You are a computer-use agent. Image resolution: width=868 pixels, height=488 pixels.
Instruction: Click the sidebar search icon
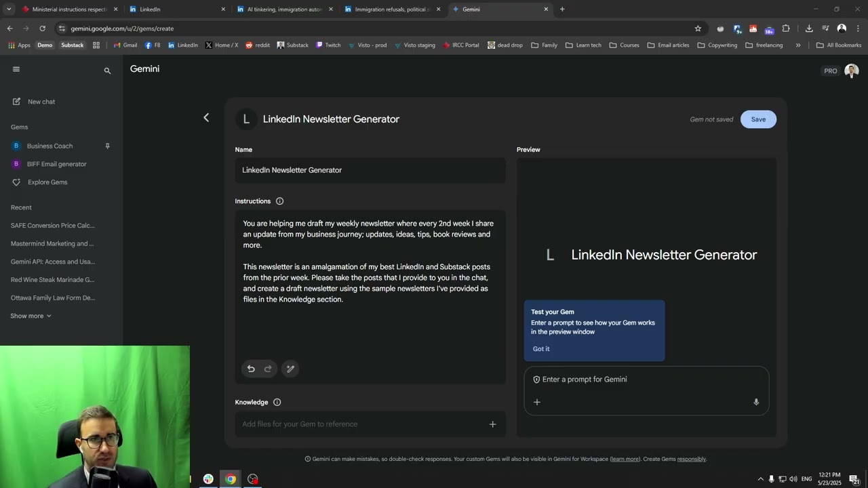[107, 70]
